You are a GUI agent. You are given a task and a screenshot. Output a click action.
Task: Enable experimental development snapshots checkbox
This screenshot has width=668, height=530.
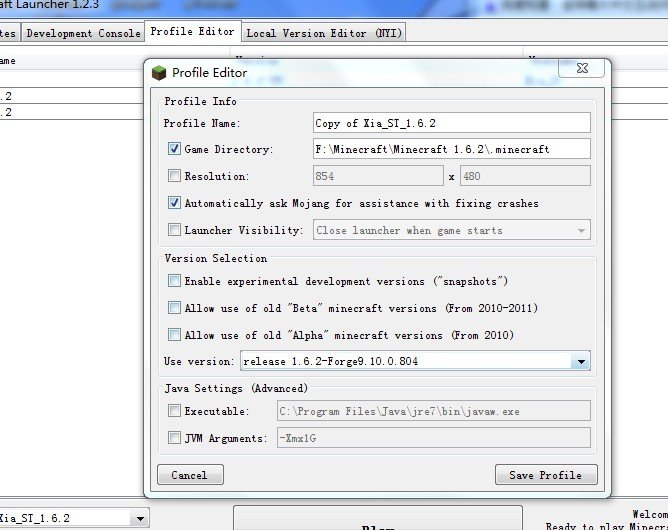click(x=175, y=281)
